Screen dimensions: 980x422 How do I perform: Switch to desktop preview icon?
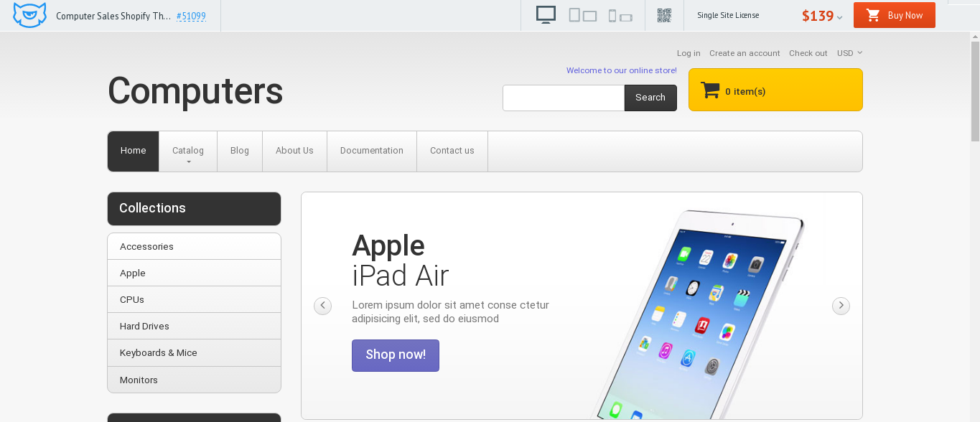pos(546,15)
